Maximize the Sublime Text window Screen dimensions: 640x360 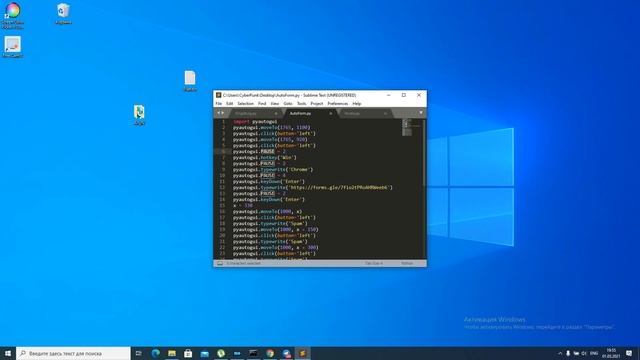click(x=404, y=95)
